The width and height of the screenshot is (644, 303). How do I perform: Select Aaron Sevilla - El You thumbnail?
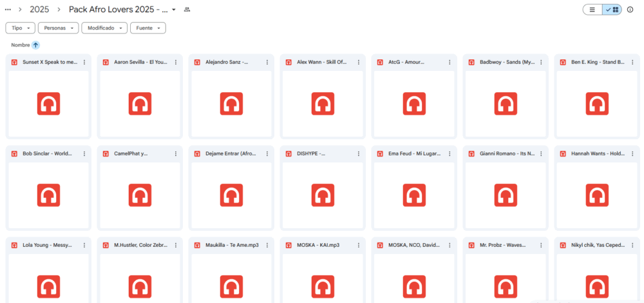pos(140,104)
